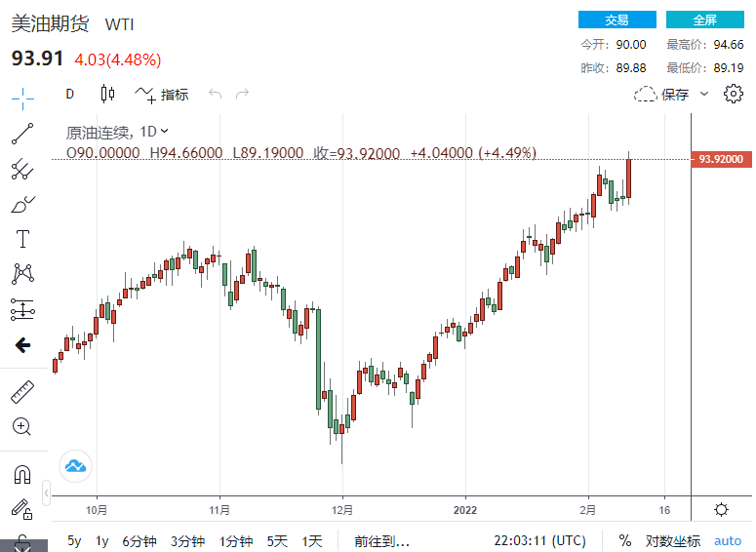Toggle logarithmic scale (对数坐标)
This screenshot has width=756, height=552.
coord(673,540)
